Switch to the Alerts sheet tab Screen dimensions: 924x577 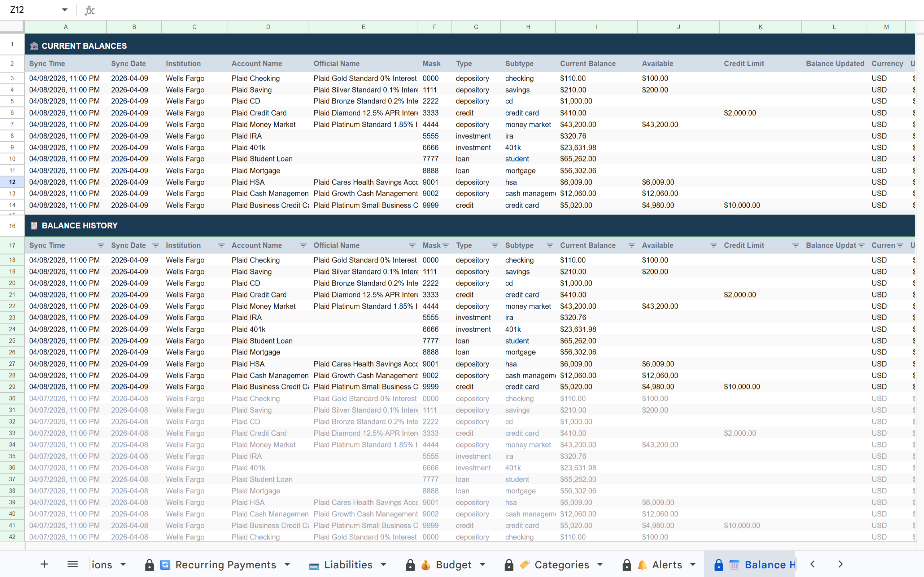point(667,565)
